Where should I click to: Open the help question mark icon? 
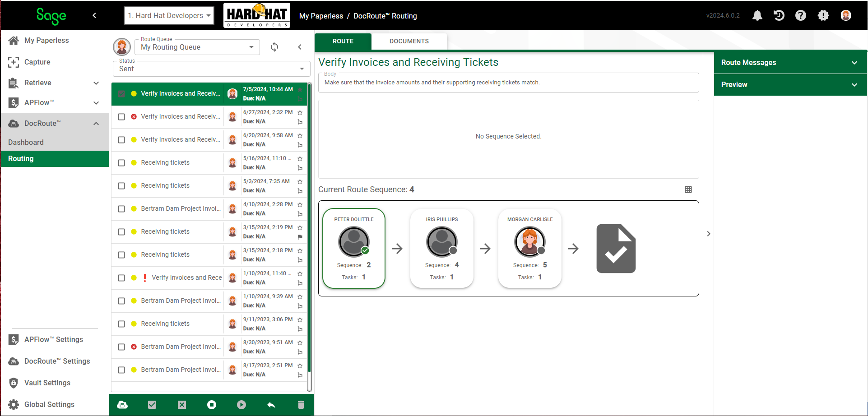(801, 16)
